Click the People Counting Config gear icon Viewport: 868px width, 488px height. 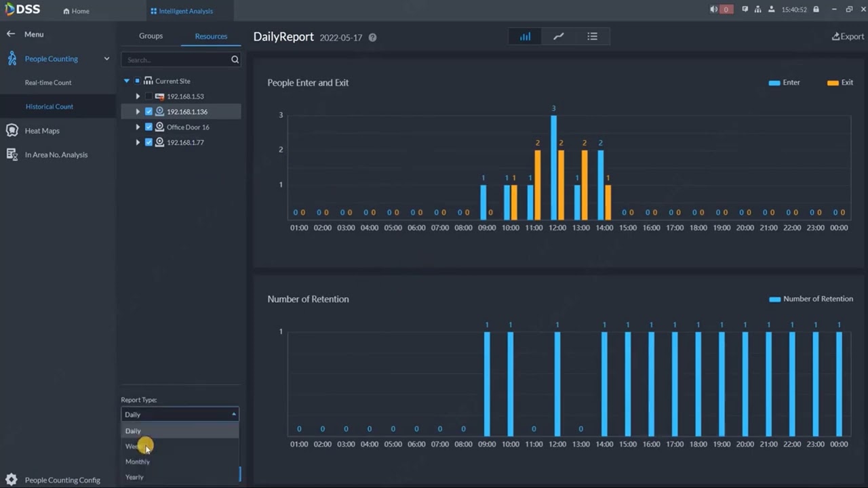tap(11, 480)
